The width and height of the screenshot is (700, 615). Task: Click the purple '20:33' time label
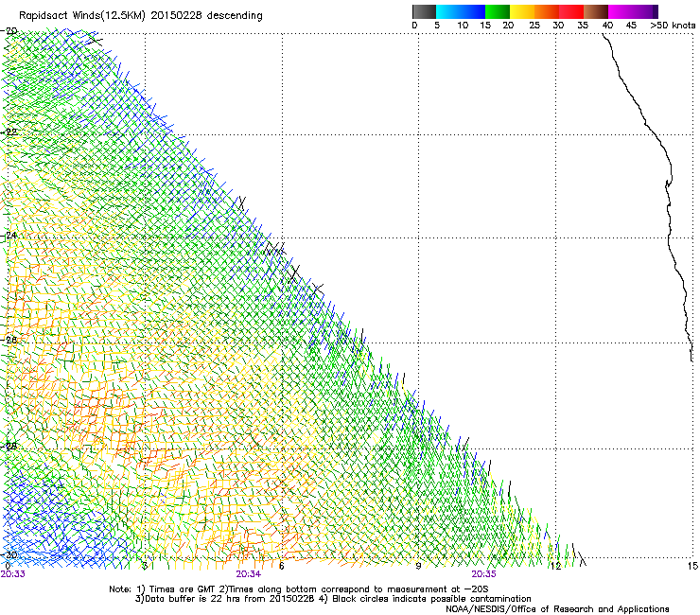[x=13, y=574]
